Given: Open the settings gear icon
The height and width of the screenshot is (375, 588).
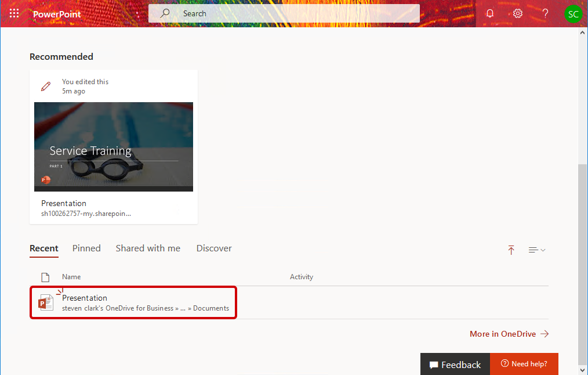Looking at the screenshot, I should [518, 13].
